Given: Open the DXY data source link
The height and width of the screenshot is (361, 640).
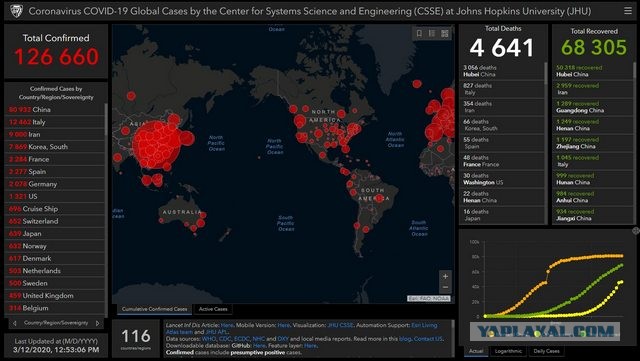Looking at the screenshot, I should pos(283,339).
